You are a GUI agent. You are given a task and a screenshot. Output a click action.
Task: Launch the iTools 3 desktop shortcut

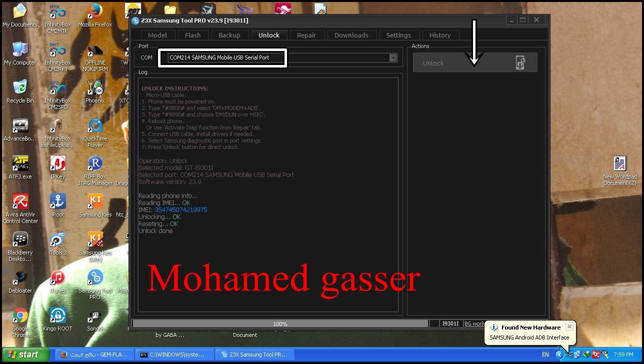pyautogui.click(x=57, y=243)
